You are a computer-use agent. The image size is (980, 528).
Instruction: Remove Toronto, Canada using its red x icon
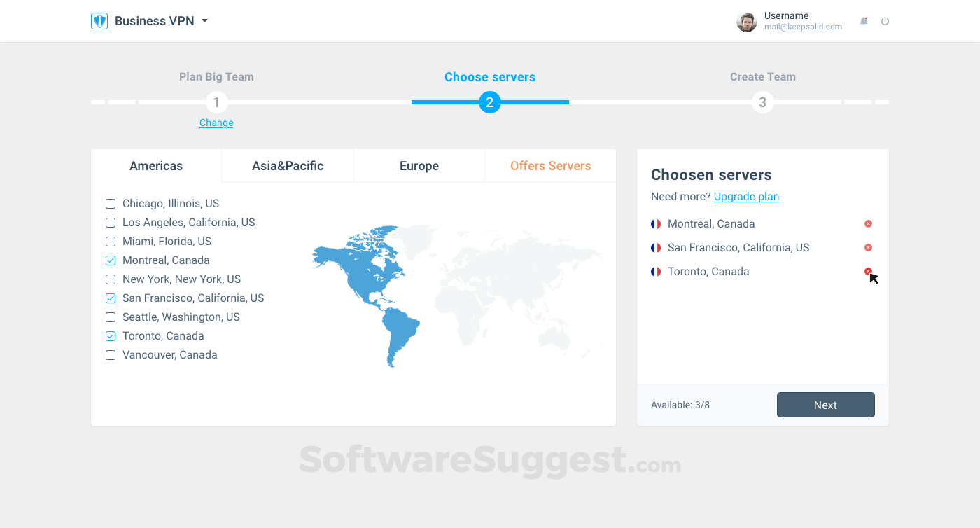(869, 271)
